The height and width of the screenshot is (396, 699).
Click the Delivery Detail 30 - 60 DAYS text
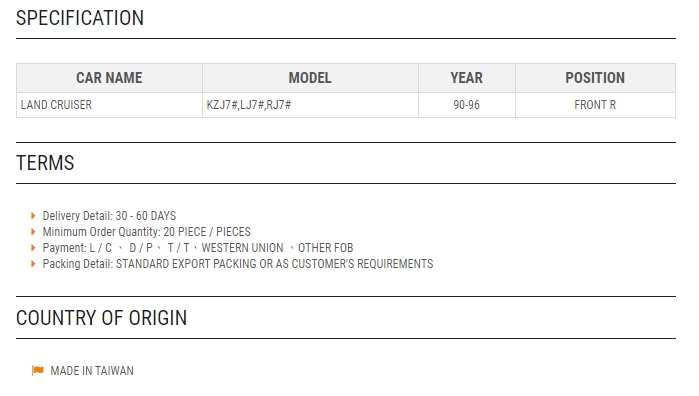click(x=109, y=216)
